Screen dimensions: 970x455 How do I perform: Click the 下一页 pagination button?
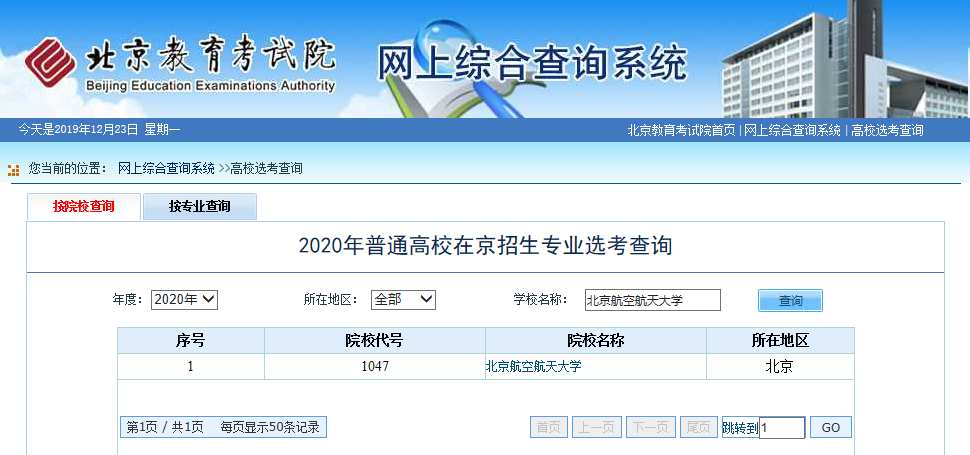click(x=651, y=427)
